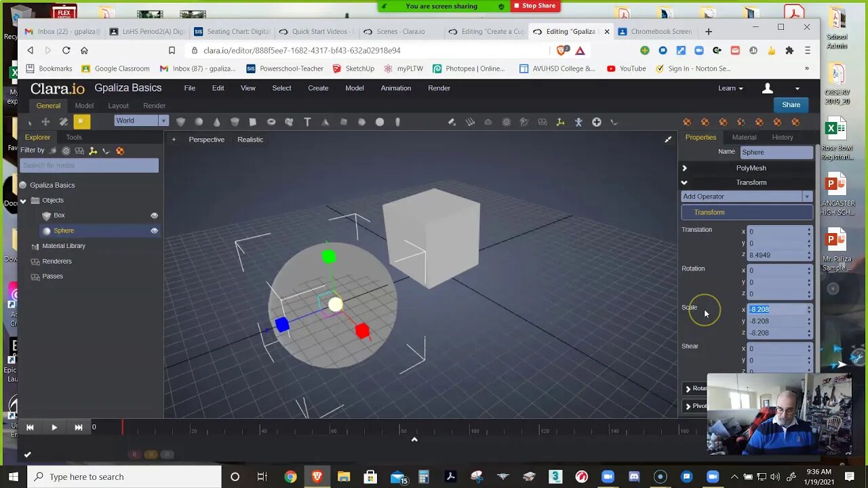Click the red timeline playhead marker
Image resolution: width=868 pixels, height=488 pixels.
(123, 428)
